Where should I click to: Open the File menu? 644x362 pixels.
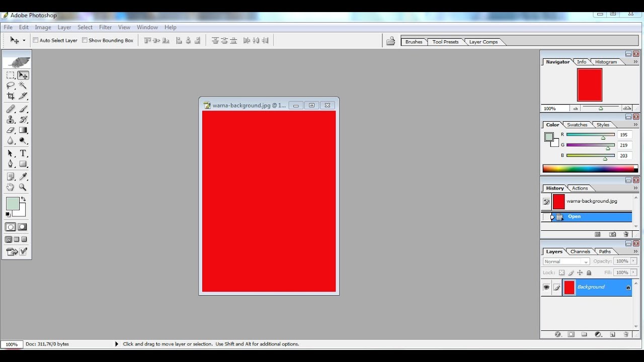pos(9,27)
